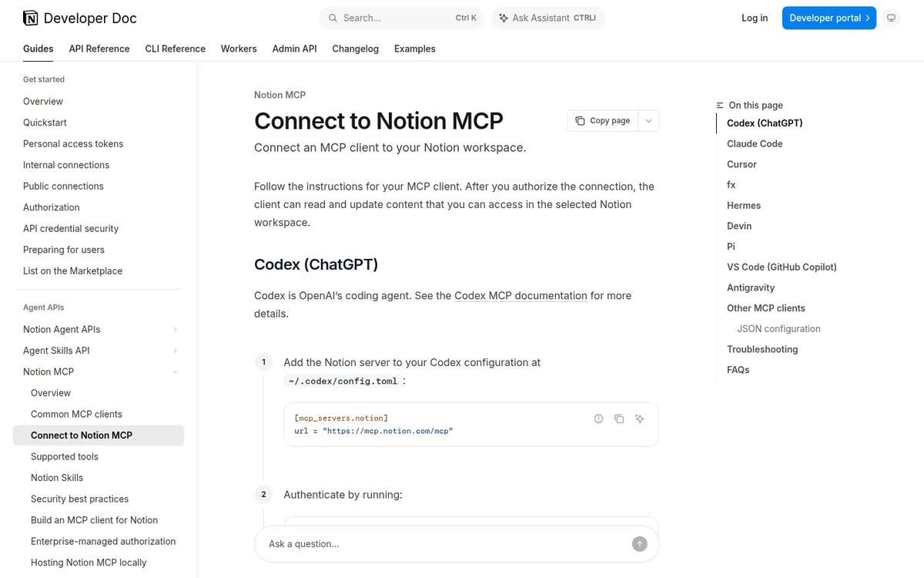This screenshot has height=578, width=924.
Task: Click the On this page list icon
Action: coord(720,106)
